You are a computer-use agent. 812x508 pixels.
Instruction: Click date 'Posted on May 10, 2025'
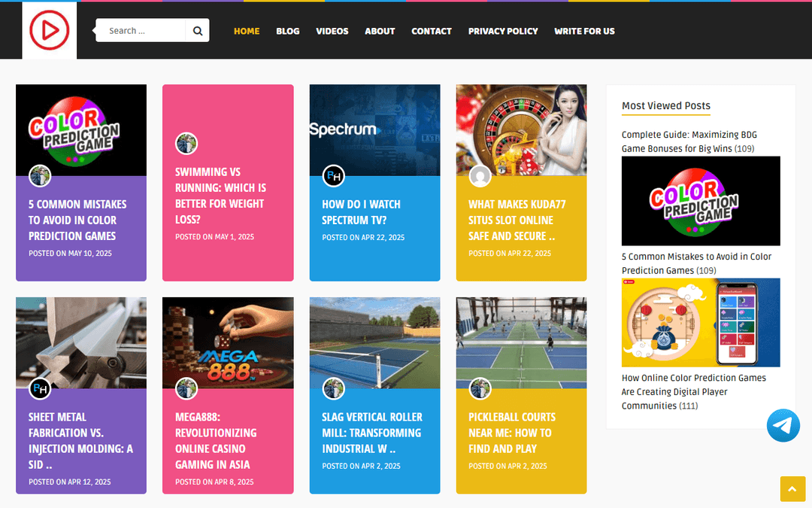[x=70, y=253]
